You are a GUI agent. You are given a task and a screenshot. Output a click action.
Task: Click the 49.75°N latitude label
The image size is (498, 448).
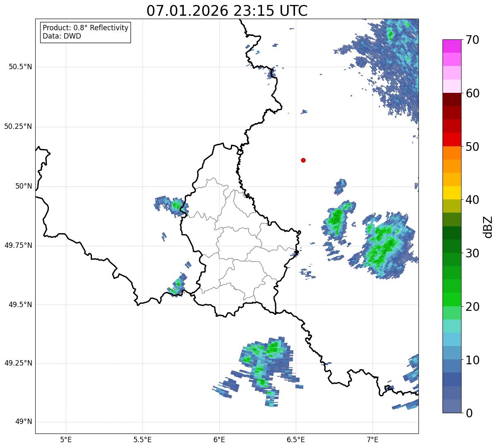[x=18, y=245]
